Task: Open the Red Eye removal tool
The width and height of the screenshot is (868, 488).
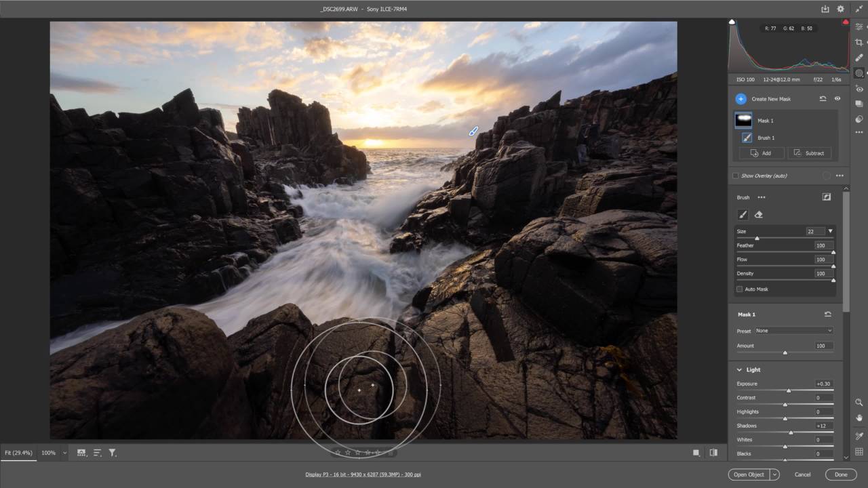Action: [859, 89]
